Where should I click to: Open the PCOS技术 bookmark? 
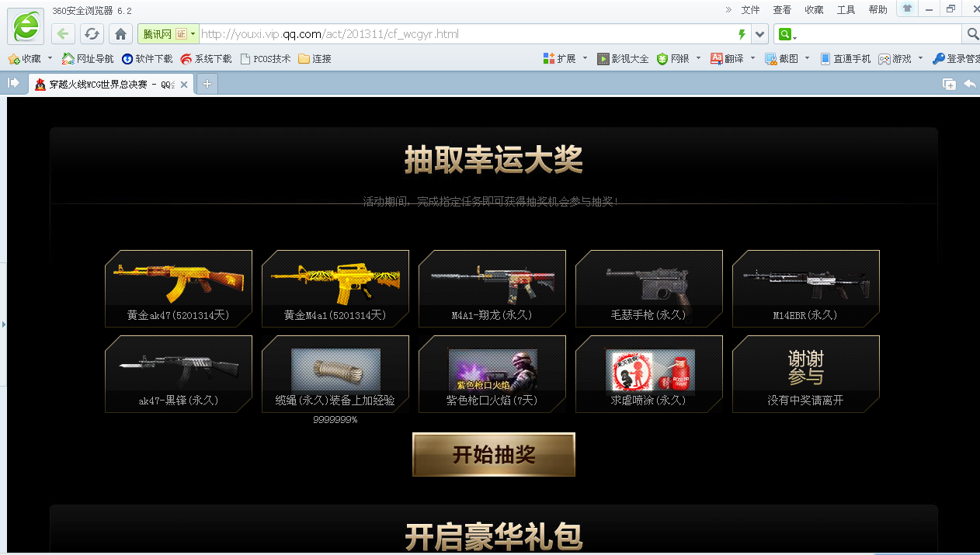[266, 58]
